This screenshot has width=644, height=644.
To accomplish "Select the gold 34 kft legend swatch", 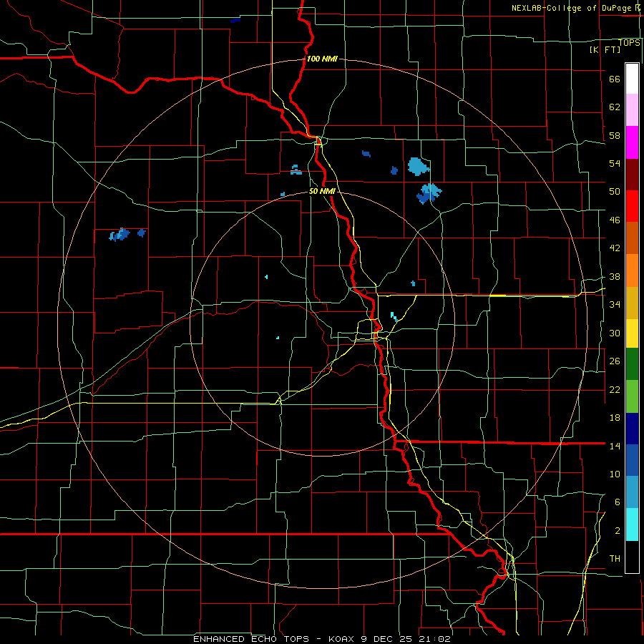I will [x=632, y=303].
